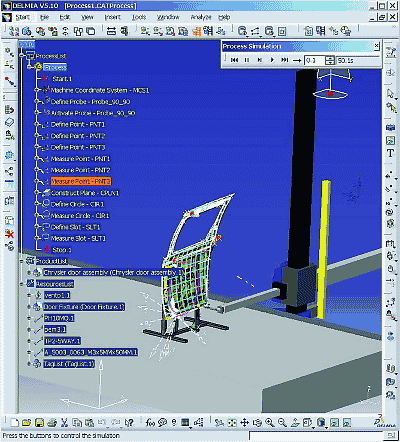Image resolution: width=400 pixels, height=442 pixels.
Task: Play the simulation forward
Action: pos(272,60)
